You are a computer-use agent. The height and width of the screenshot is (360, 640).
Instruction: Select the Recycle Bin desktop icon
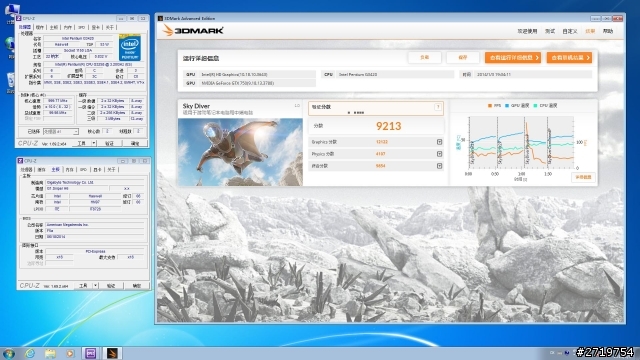[10, 82]
